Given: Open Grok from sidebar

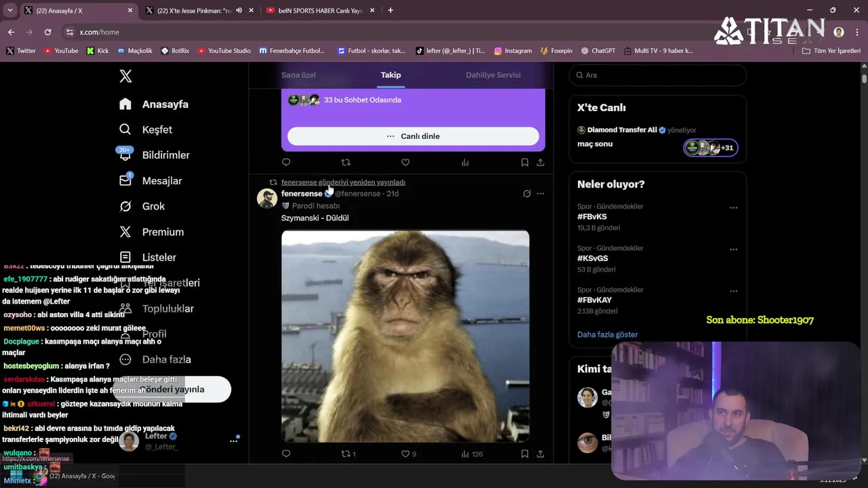Looking at the screenshot, I should [142, 206].
